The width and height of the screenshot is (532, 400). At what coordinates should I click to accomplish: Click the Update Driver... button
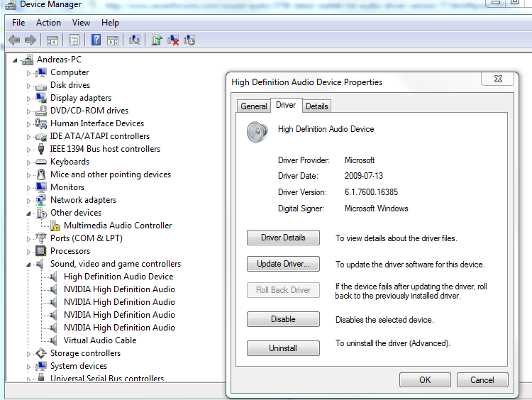[283, 264]
